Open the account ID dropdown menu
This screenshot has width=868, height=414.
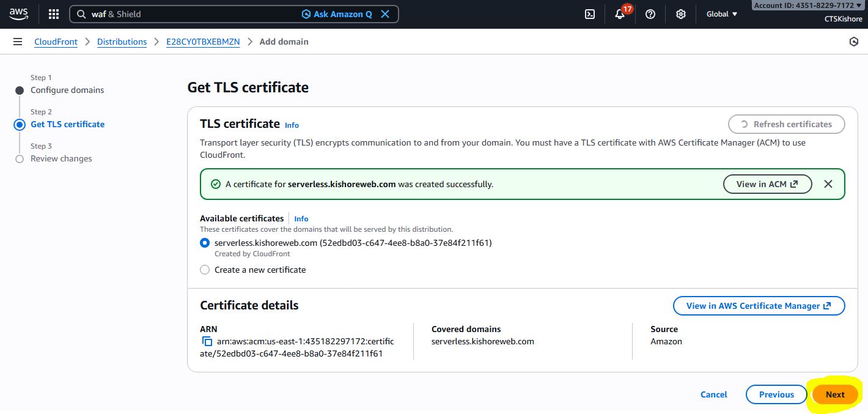808,6
